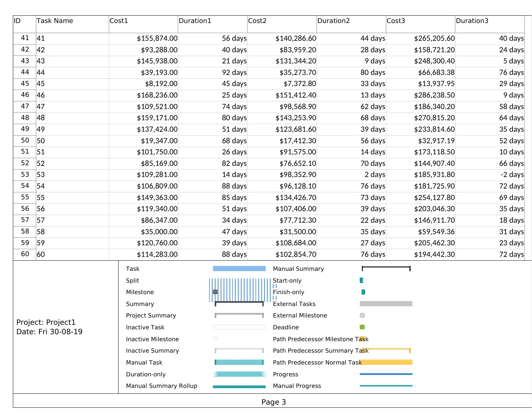
Task: Click the Task bar legend symbol
Action: pos(239,269)
